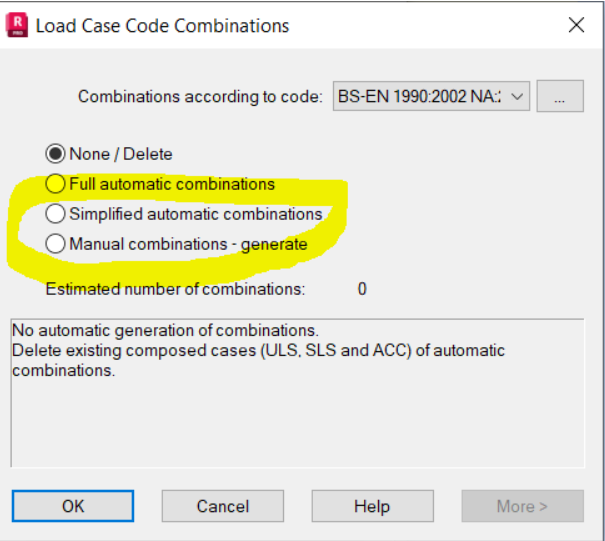Click the estimated combinations value 0

point(362,290)
